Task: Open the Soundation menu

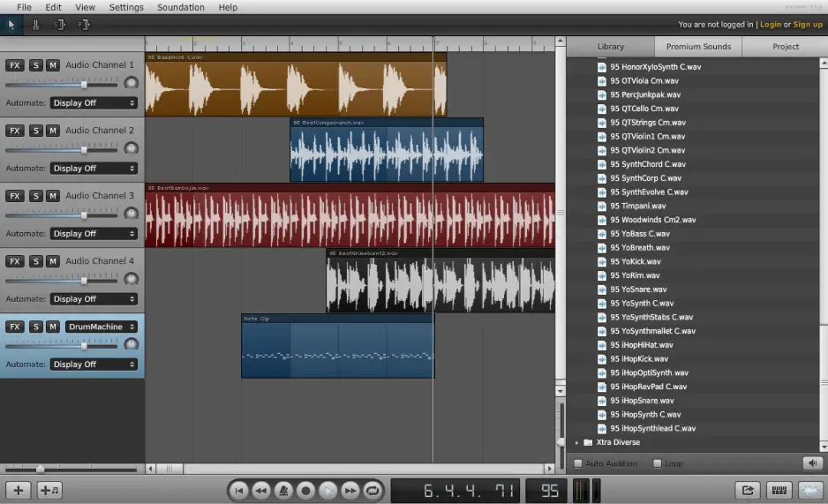Action: [x=180, y=7]
